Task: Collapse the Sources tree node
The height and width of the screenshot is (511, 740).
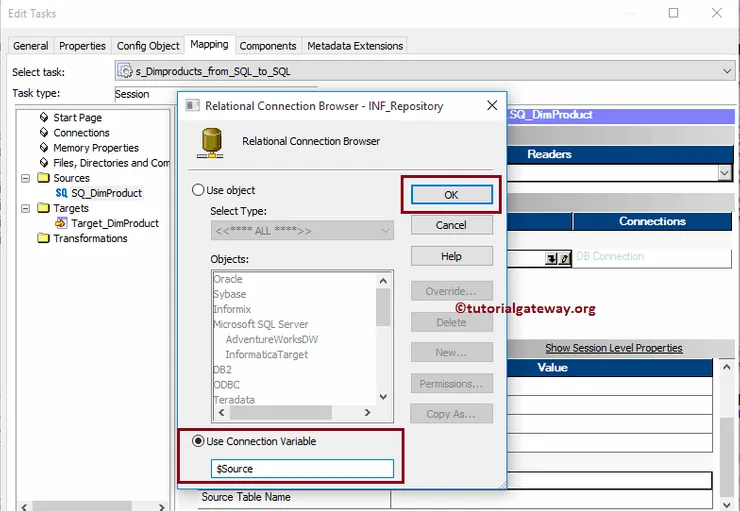Action: (25, 178)
